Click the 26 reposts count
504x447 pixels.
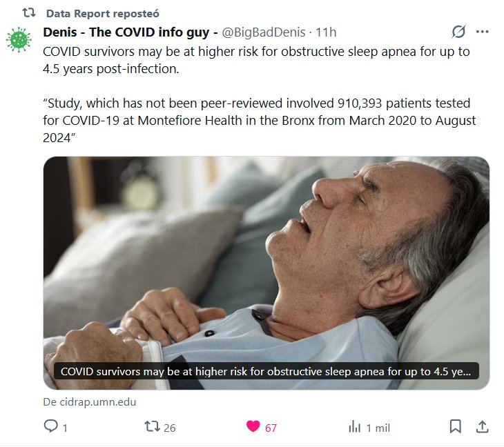coord(169,428)
